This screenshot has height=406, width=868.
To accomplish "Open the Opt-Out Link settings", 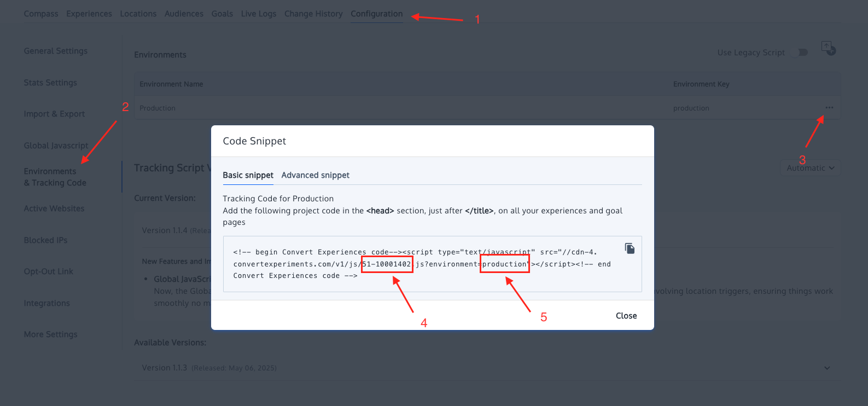I will coord(49,271).
